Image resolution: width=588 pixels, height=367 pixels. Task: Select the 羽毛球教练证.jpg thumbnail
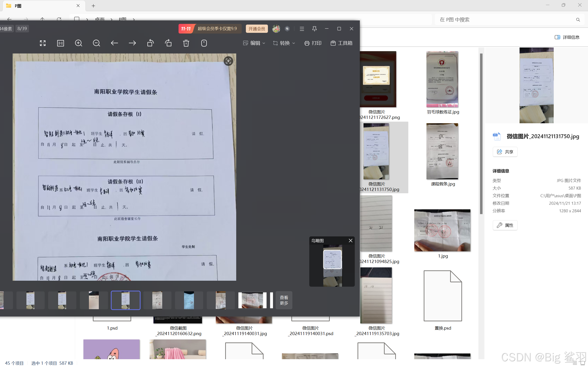[x=442, y=79]
